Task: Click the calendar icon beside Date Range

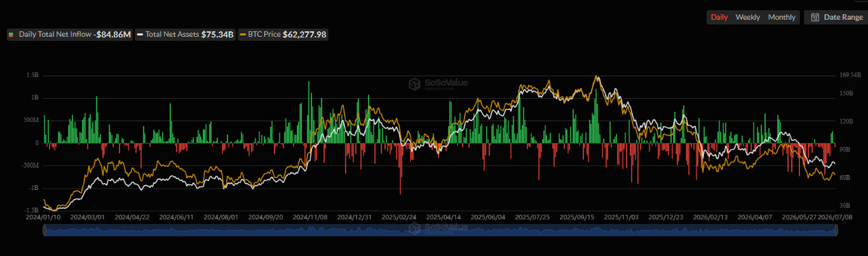Action: [x=815, y=18]
